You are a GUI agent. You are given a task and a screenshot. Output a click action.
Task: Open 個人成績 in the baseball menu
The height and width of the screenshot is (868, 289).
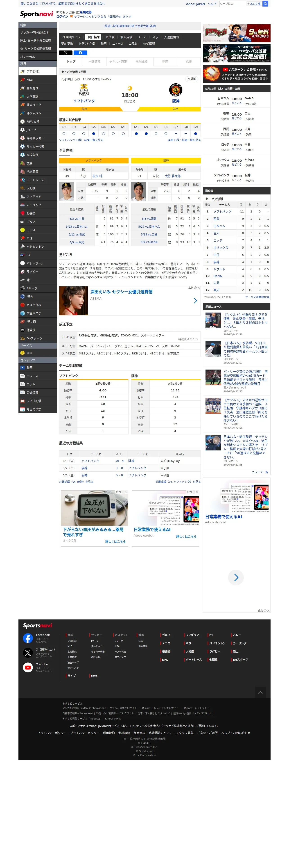pos(126,37)
